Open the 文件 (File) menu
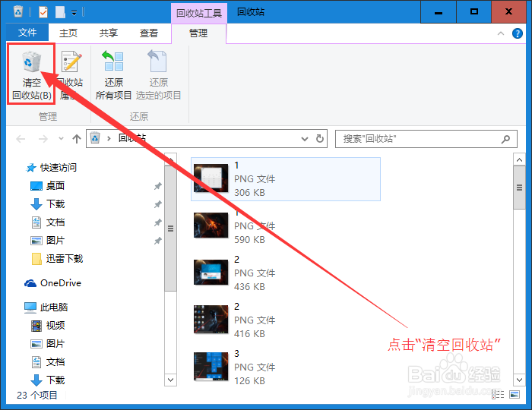Image resolution: width=532 pixels, height=410 pixels. pyautogui.click(x=27, y=33)
